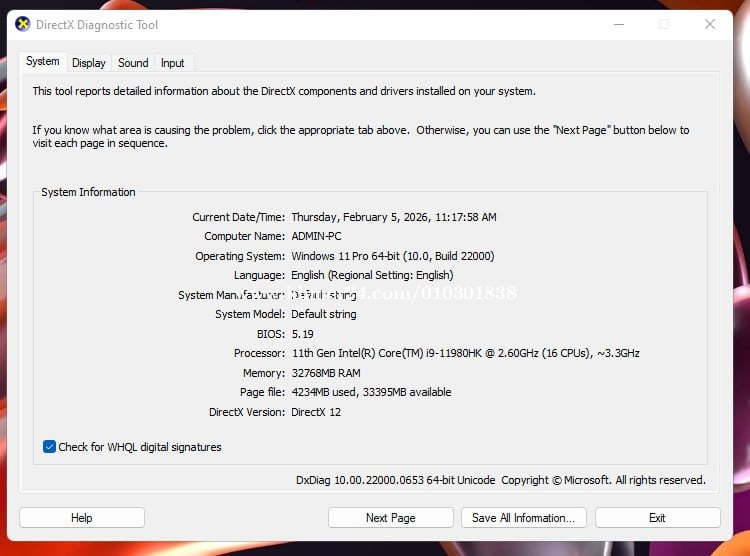Open the Sound tab
Screen dimensions: 750x556
[x=133, y=63]
